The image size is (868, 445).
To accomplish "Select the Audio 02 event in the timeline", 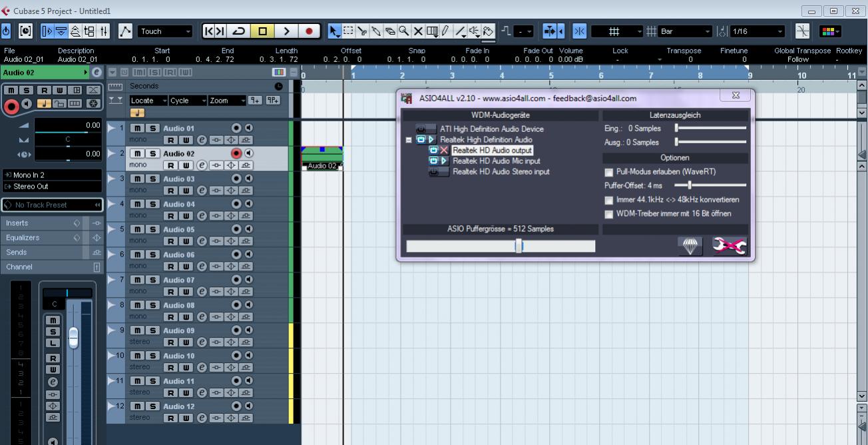I will click(322, 159).
